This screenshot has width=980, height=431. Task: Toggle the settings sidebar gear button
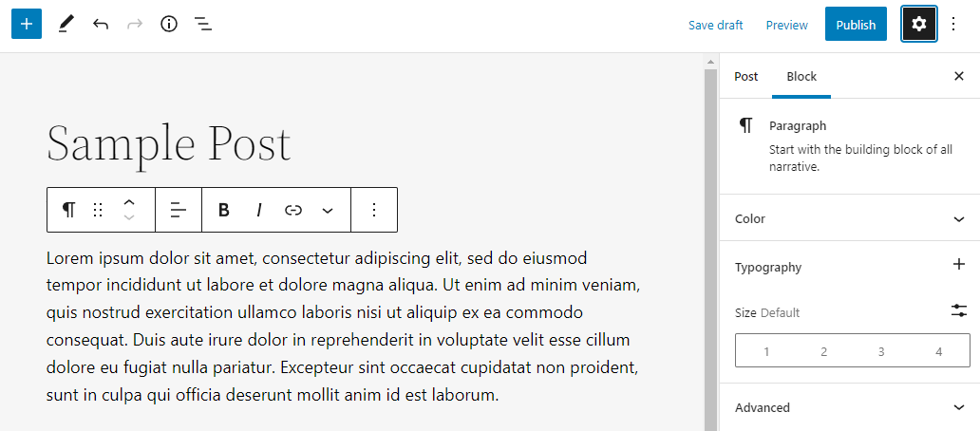pyautogui.click(x=918, y=25)
